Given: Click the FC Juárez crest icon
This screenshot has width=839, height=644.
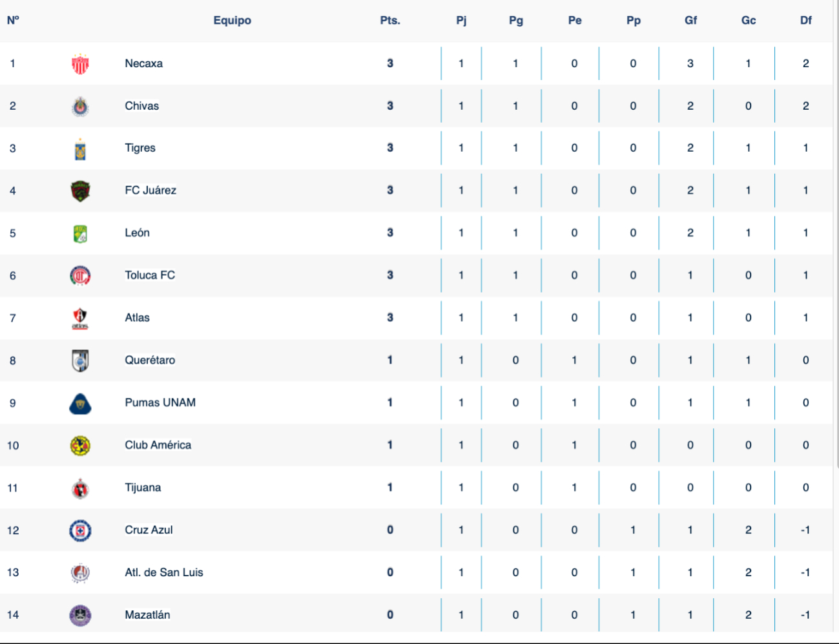Looking at the screenshot, I should coord(80,191).
